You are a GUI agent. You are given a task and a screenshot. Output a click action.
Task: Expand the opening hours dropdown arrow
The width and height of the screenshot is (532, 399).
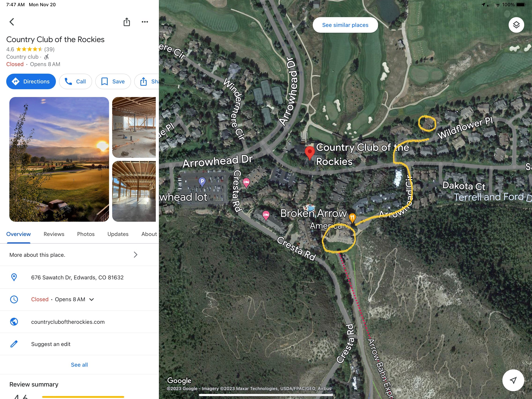point(92,299)
